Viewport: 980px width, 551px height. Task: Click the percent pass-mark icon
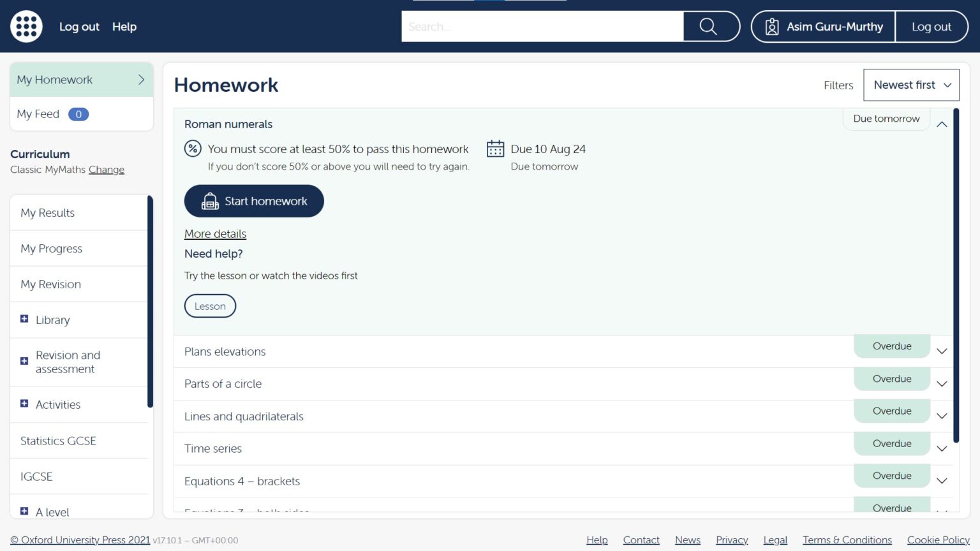point(193,149)
